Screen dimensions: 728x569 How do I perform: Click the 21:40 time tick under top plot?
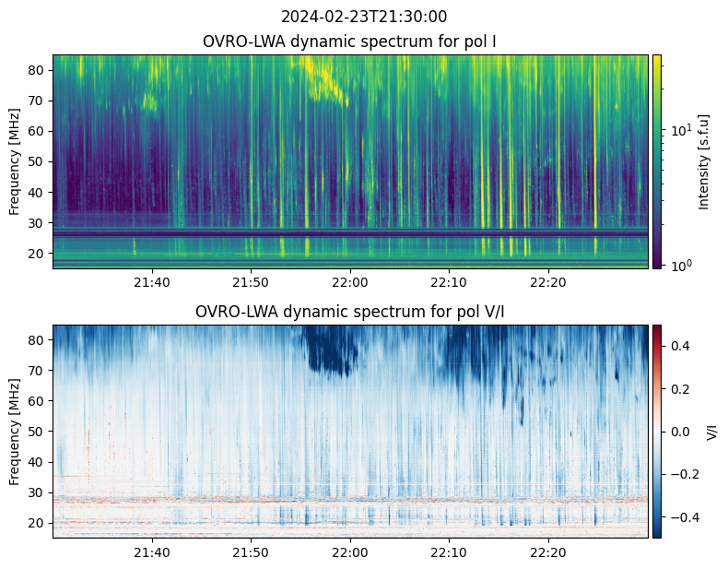(x=151, y=281)
